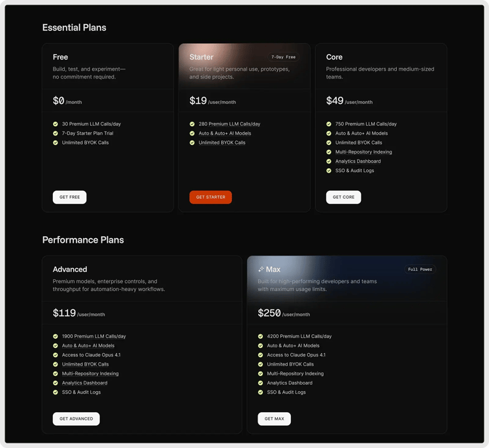489x448 pixels.
Task: Click the GET CORE button
Action: point(343,197)
